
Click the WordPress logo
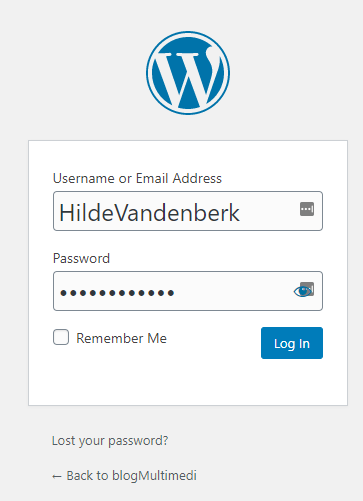click(x=188, y=73)
